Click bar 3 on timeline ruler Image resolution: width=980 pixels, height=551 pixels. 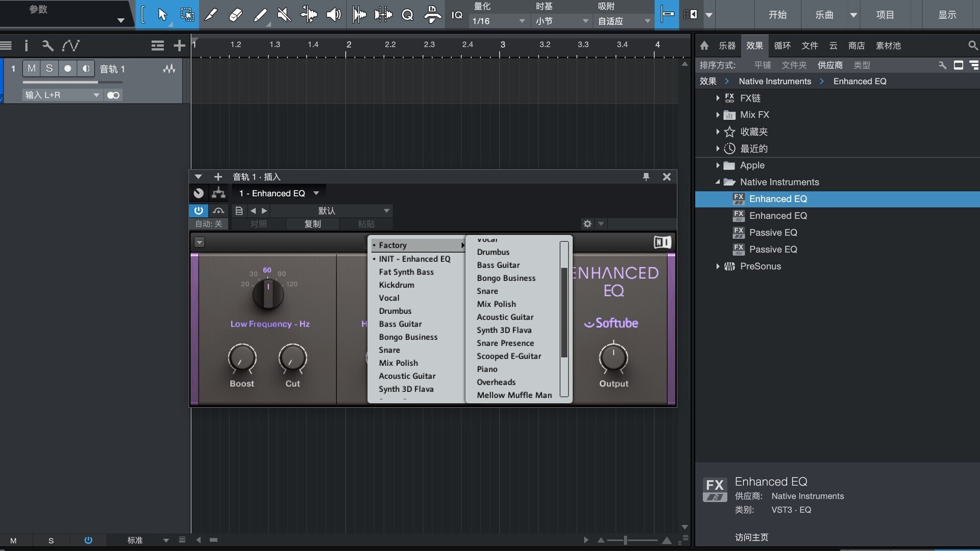click(503, 45)
